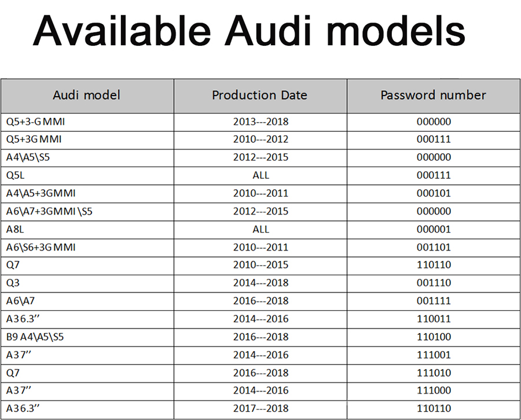Click password number 111010

[x=434, y=373]
